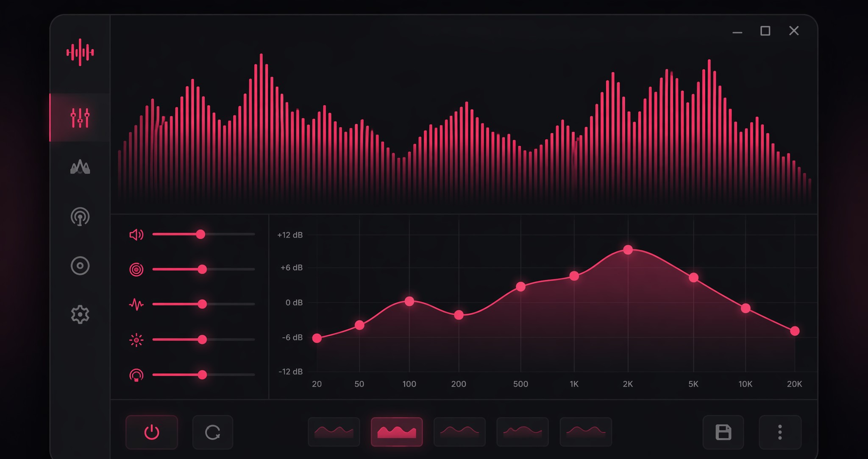Click the headphones icon beside bottom slider

tap(136, 375)
